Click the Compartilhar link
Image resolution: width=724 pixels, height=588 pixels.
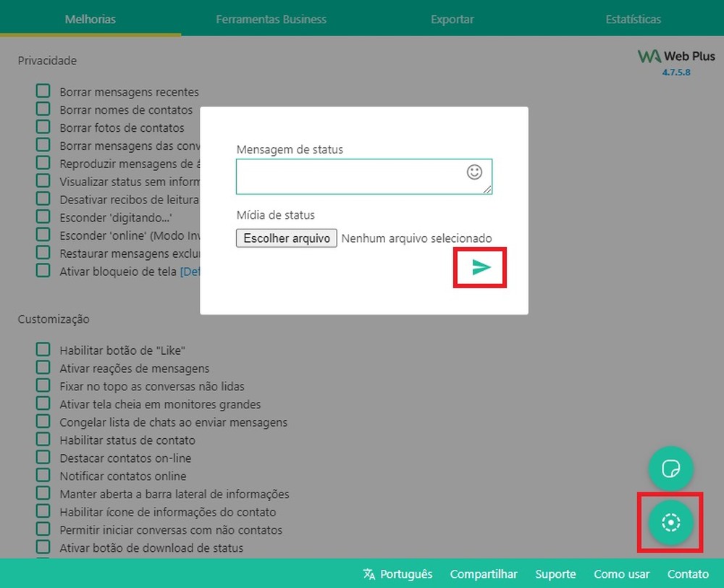pyautogui.click(x=484, y=574)
